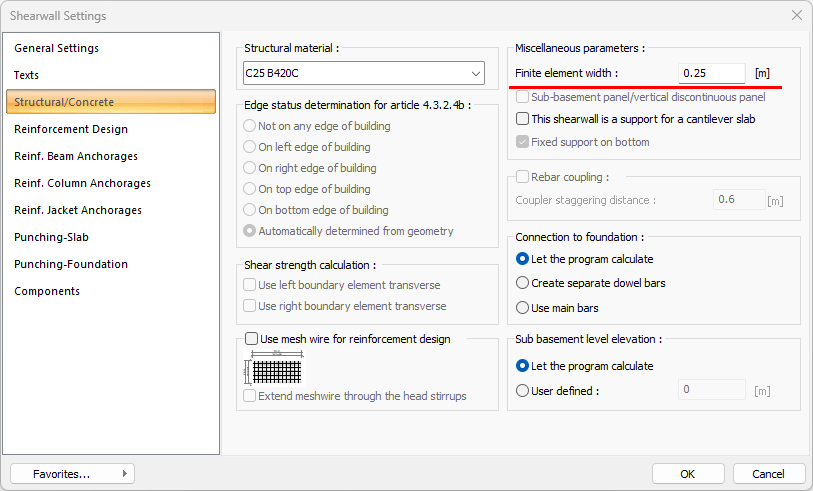
Task: Edit the Finite element width field
Action: 711,73
